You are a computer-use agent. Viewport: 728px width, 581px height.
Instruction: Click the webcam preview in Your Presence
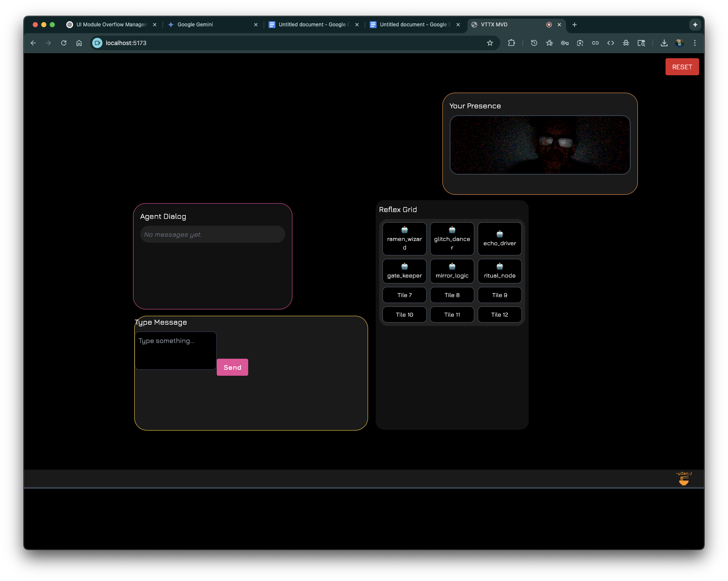click(x=540, y=145)
